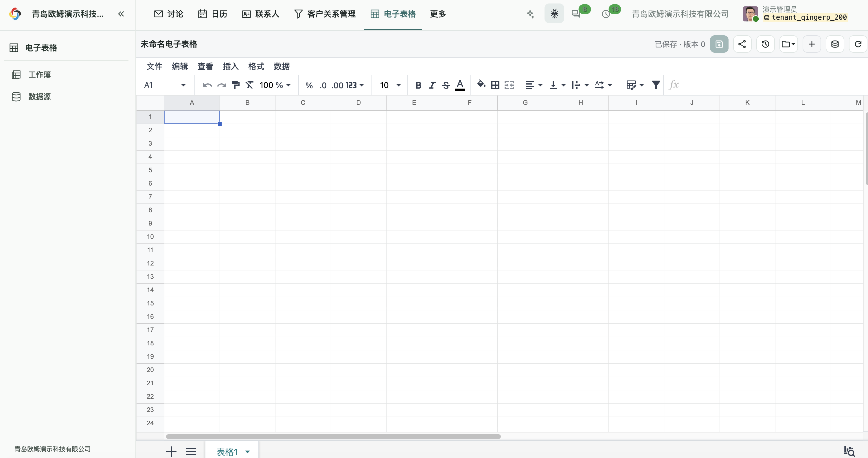Image resolution: width=868 pixels, height=458 pixels.
Task: Add a new sheet with bottom plus
Action: pyautogui.click(x=171, y=452)
